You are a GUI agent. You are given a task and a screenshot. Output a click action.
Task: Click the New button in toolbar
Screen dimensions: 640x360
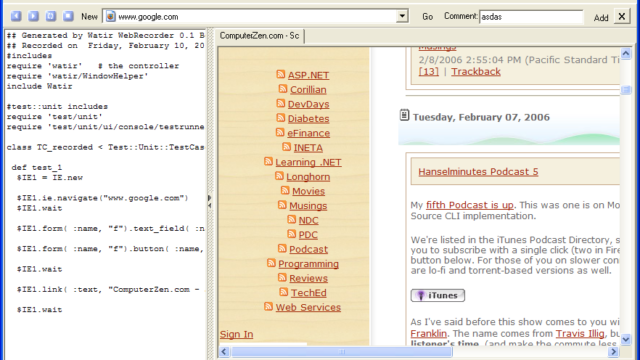pyautogui.click(x=89, y=17)
